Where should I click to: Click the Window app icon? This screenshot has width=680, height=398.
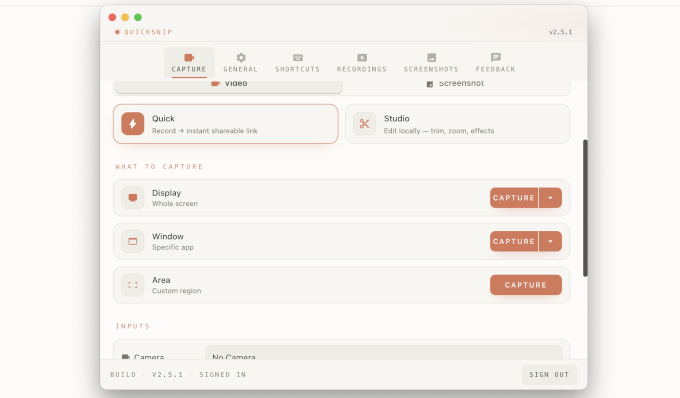[x=133, y=241]
